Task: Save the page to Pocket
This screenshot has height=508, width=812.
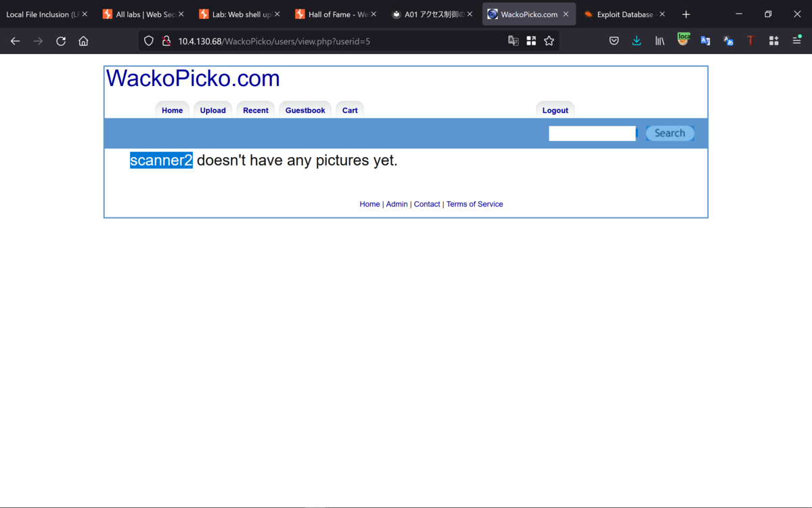Action: [x=614, y=41]
